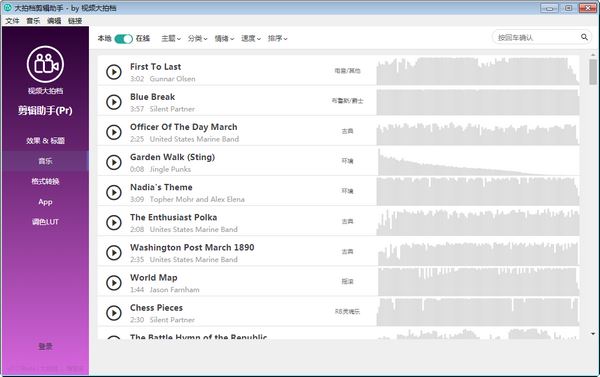Play Nadia's Theme track
This screenshot has width=600, height=377.
[x=114, y=192]
